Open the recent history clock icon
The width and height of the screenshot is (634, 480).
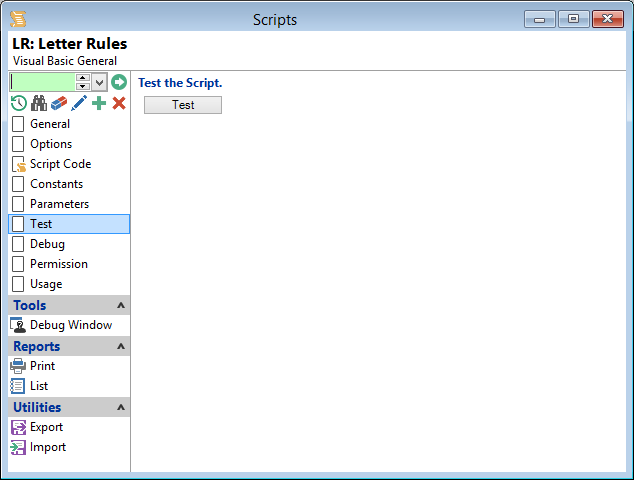tap(19, 103)
